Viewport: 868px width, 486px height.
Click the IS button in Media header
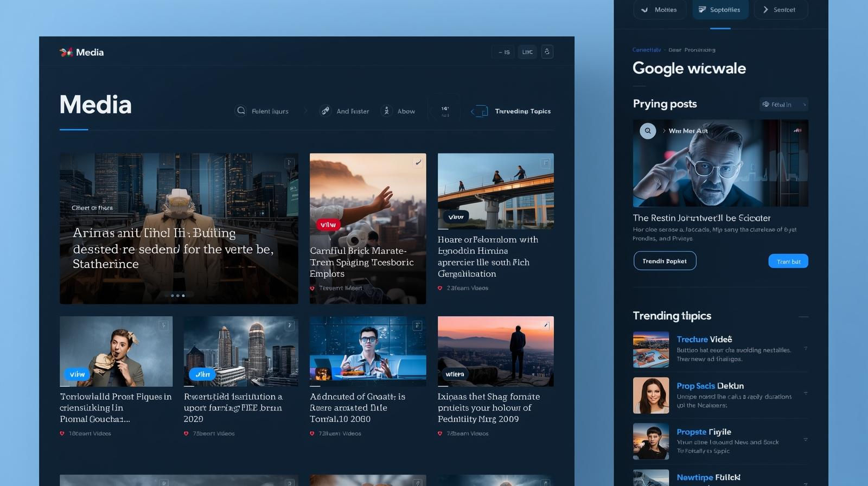[x=504, y=52]
